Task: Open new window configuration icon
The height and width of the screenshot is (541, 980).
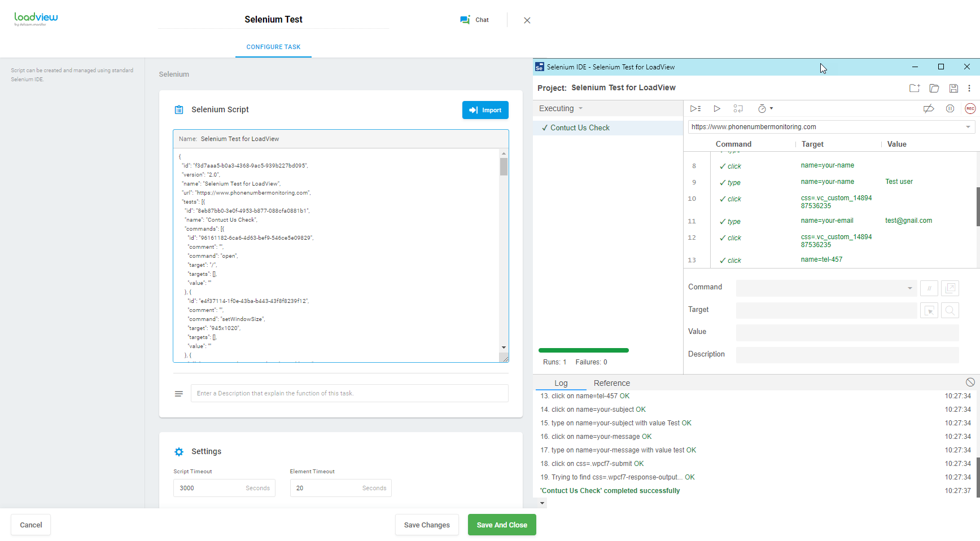Action: pyautogui.click(x=950, y=288)
